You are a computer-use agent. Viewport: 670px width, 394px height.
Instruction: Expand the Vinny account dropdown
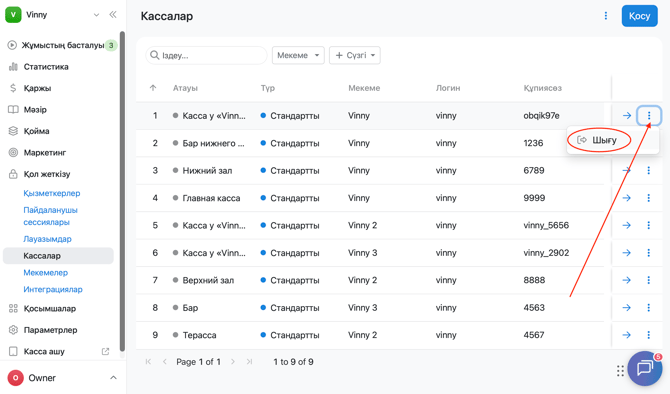(97, 15)
